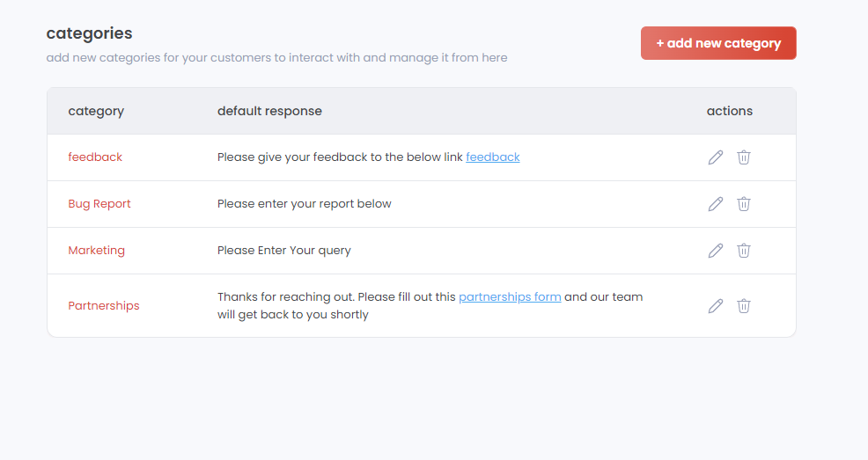
Task: Delete the Partnerships category
Action: pyautogui.click(x=744, y=306)
